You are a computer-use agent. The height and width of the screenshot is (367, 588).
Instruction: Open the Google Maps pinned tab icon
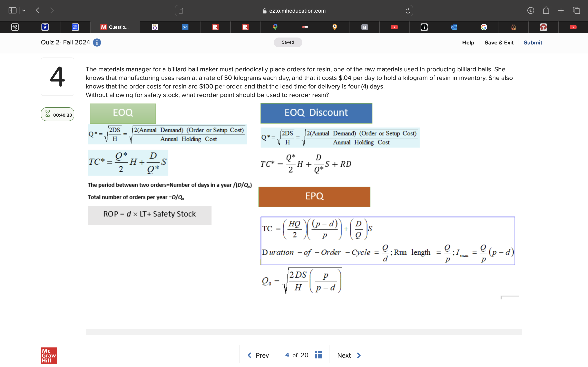(x=275, y=27)
